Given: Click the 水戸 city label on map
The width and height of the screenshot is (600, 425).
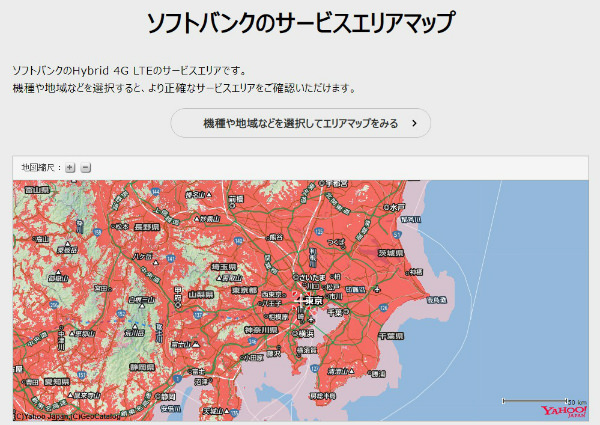Looking at the screenshot, I should [x=398, y=207].
